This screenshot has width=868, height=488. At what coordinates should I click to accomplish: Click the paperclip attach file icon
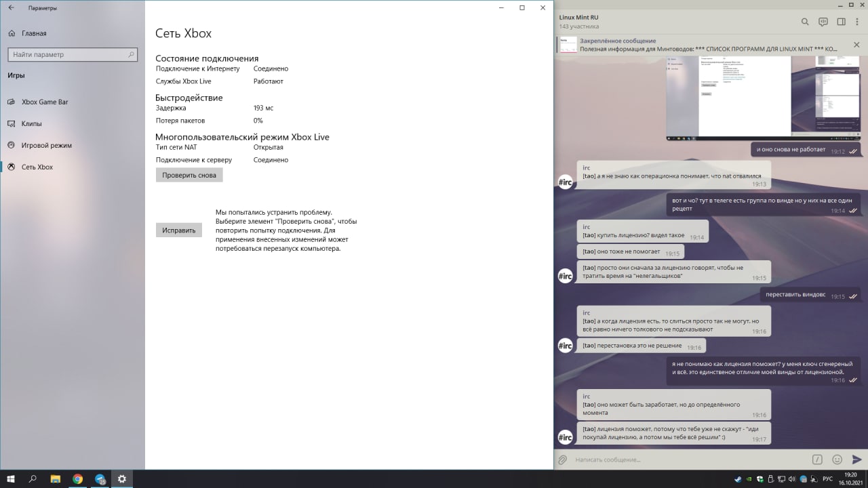click(x=562, y=460)
